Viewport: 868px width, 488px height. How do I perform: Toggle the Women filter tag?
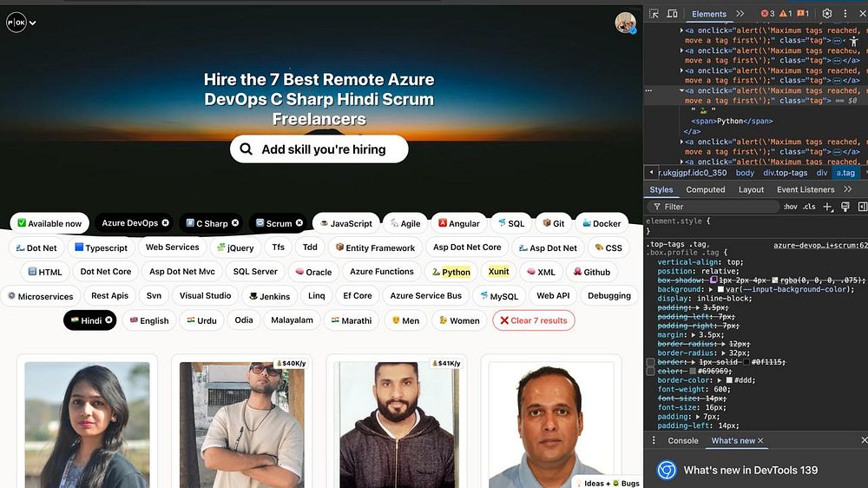pos(459,320)
